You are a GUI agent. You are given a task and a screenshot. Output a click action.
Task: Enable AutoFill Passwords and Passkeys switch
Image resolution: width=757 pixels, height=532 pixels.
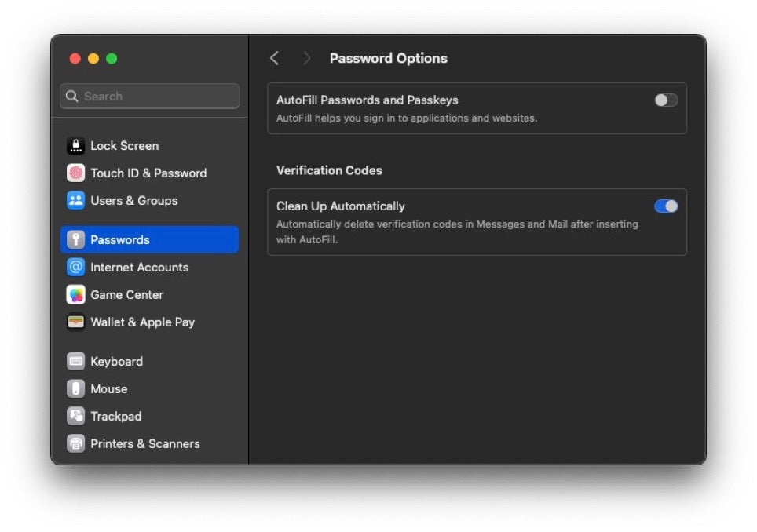click(x=666, y=100)
